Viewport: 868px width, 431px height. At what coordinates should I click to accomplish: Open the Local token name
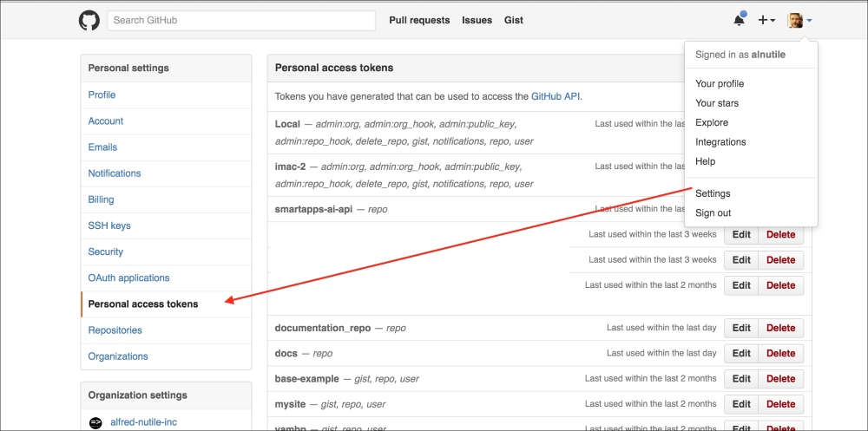pyautogui.click(x=287, y=124)
